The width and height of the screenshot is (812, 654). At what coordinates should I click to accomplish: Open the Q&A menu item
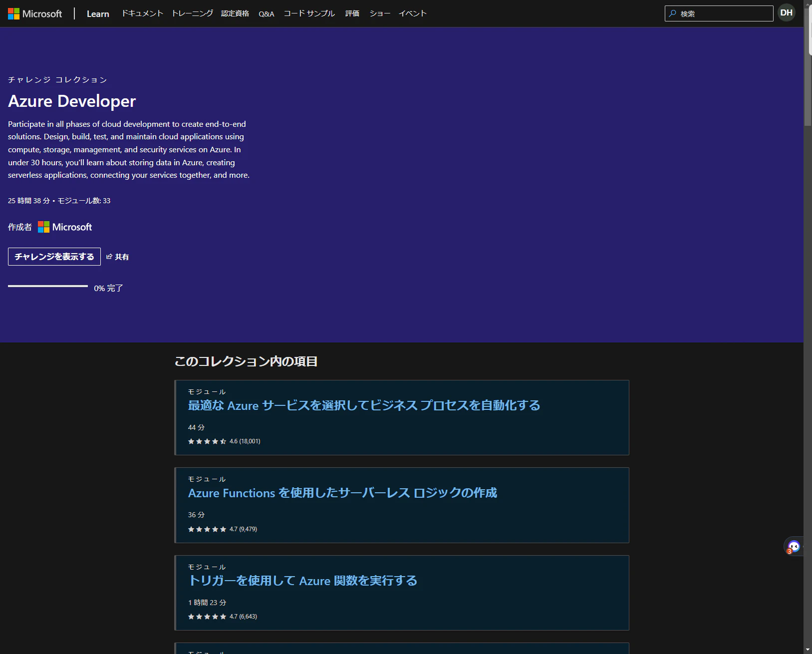coord(267,13)
